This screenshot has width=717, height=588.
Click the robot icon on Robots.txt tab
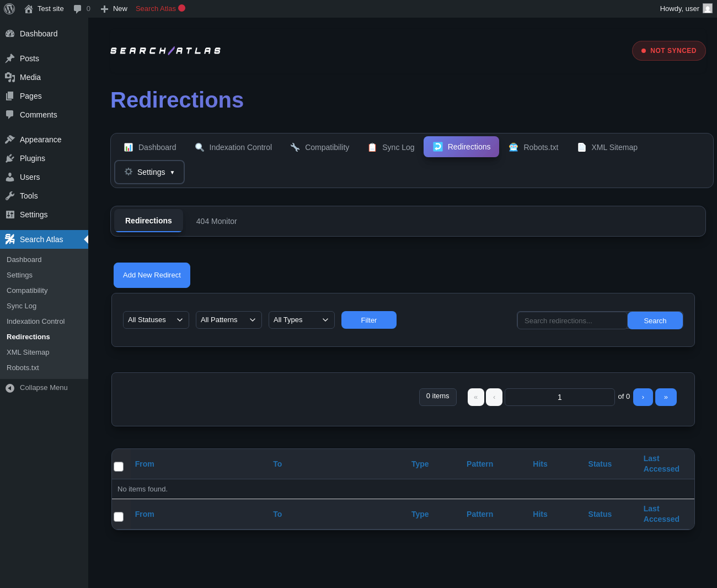pos(513,147)
